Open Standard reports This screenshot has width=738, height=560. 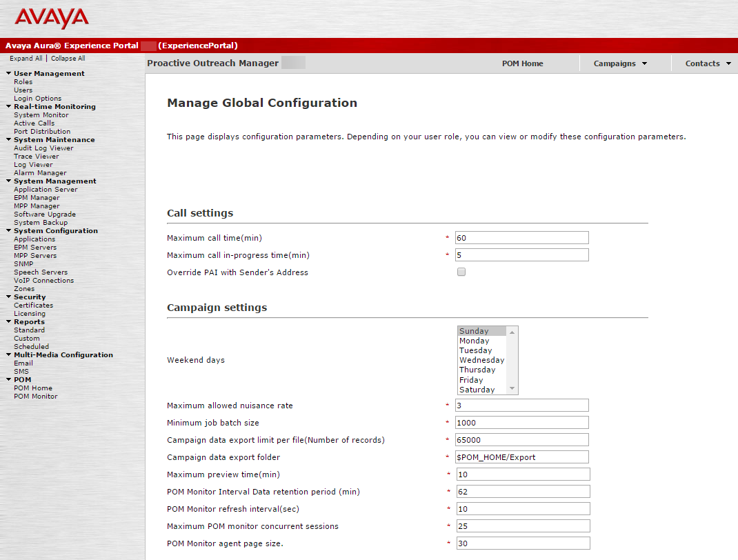pos(29,330)
